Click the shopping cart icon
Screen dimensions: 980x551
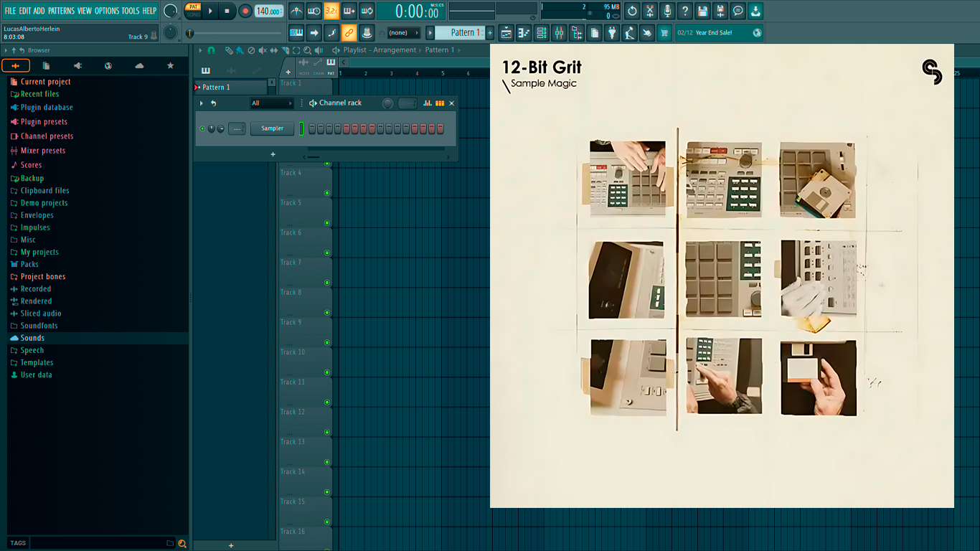pos(664,33)
